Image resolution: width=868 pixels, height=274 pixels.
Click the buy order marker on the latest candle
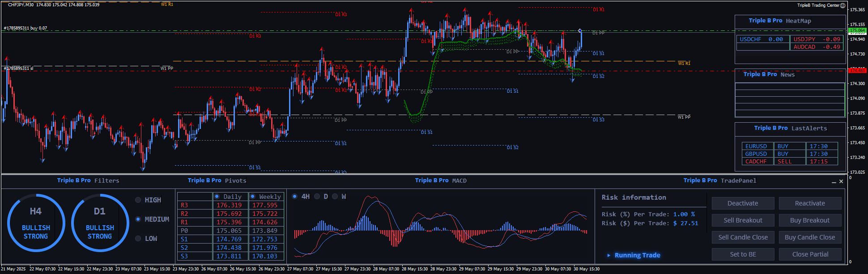[x=580, y=31]
